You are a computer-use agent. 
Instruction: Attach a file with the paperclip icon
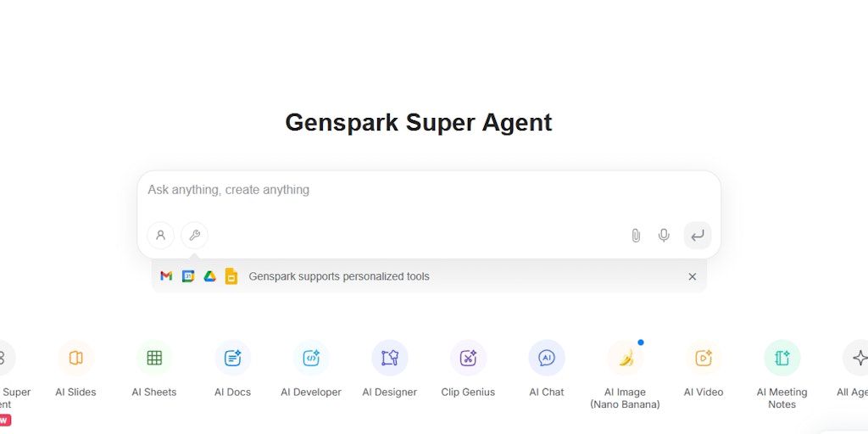click(636, 236)
